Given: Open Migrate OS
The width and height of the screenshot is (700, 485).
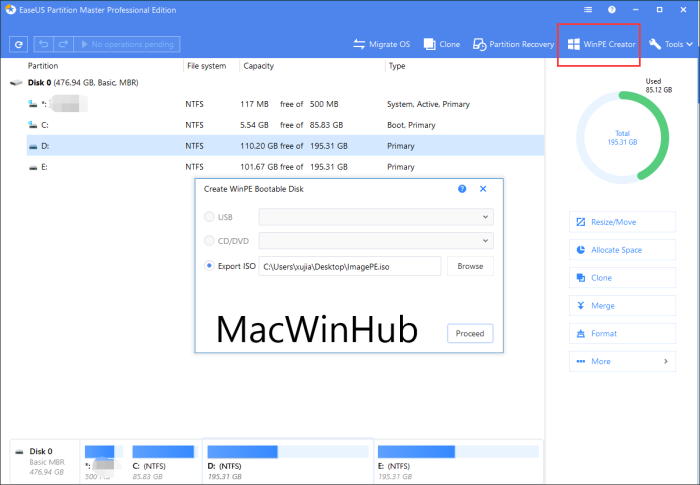Looking at the screenshot, I should click(381, 44).
